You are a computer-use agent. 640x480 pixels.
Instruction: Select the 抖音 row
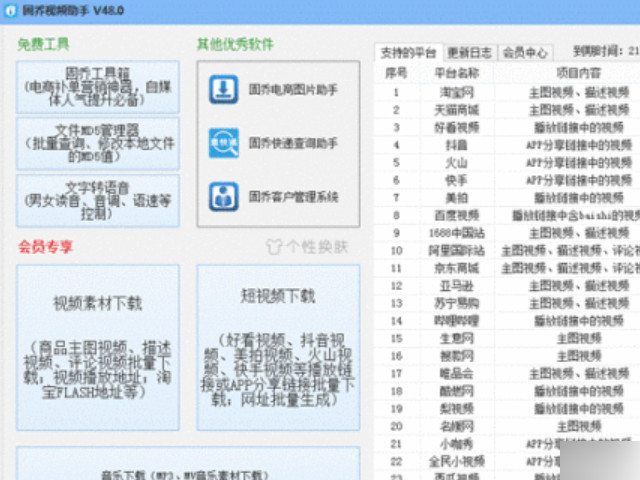tap(507, 145)
